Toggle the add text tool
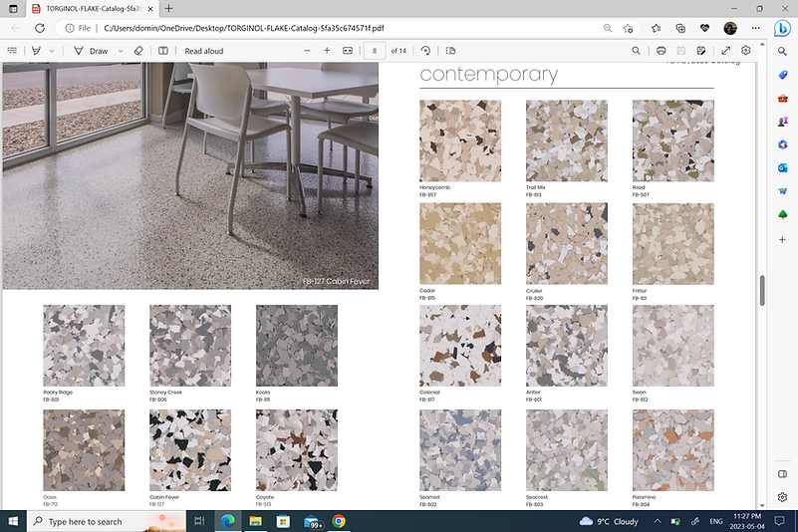Viewport: 798px width, 532px height. [x=162, y=51]
